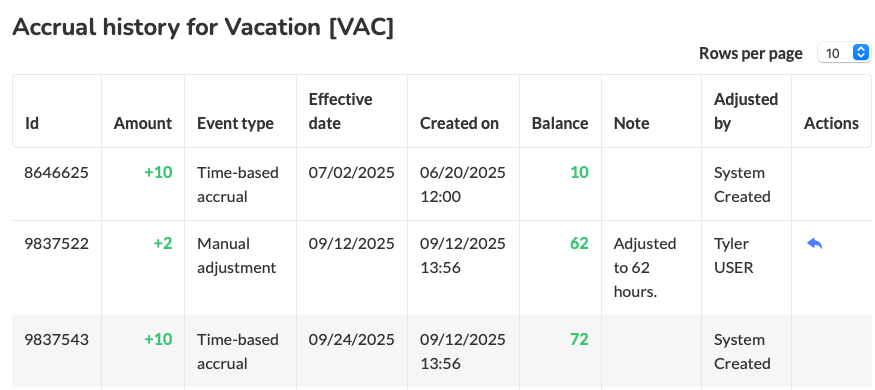Select row with Id 8646625
The image size is (875, 390).
441,184
